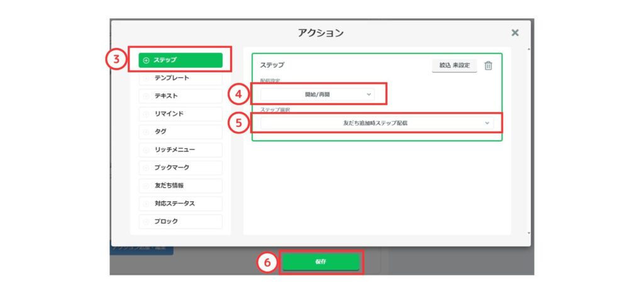This screenshot has height=295, width=644.
Task: Click the trash icon to delete step
Action: (x=488, y=65)
